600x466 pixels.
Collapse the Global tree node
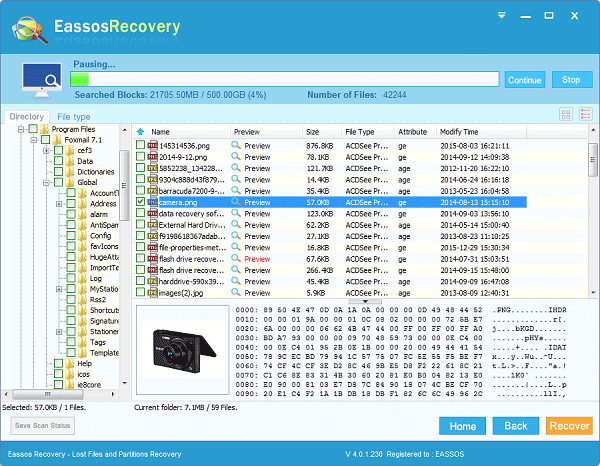(x=46, y=183)
